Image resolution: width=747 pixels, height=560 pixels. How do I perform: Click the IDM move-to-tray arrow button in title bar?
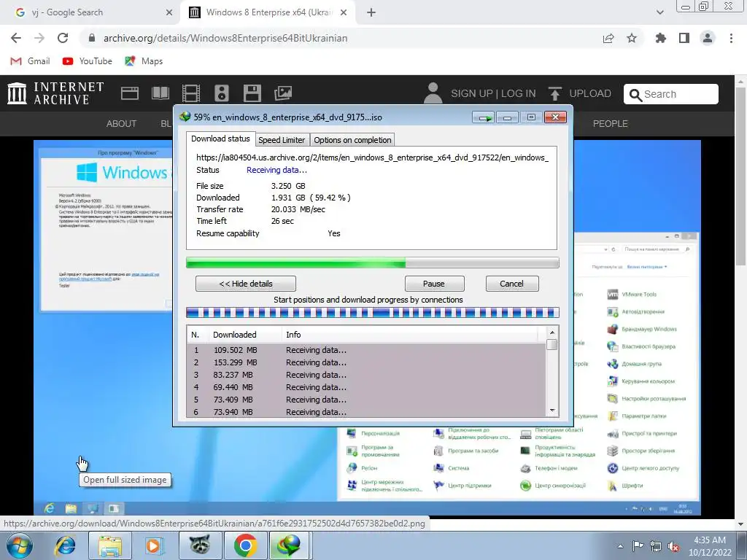(484, 117)
